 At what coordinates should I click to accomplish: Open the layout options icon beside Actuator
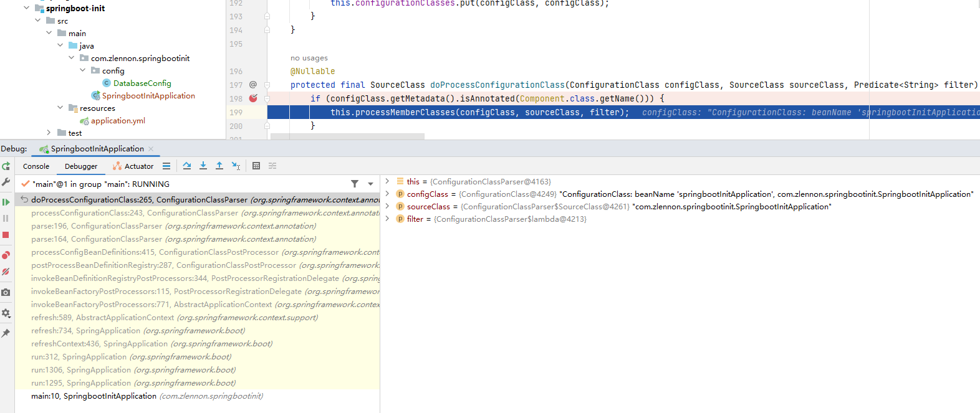pyautogui.click(x=166, y=166)
